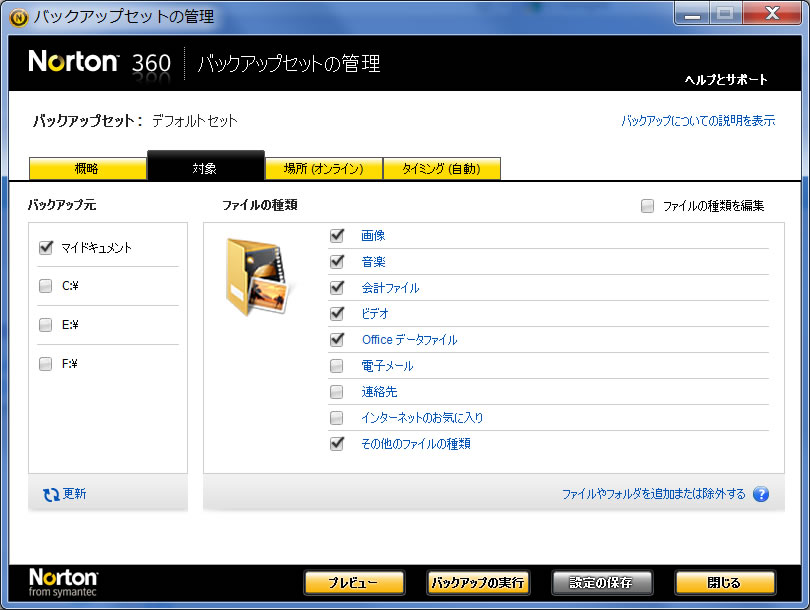Click the Norton 360 logo in the header
The image size is (810, 610).
pyautogui.click(x=100, y=63)
